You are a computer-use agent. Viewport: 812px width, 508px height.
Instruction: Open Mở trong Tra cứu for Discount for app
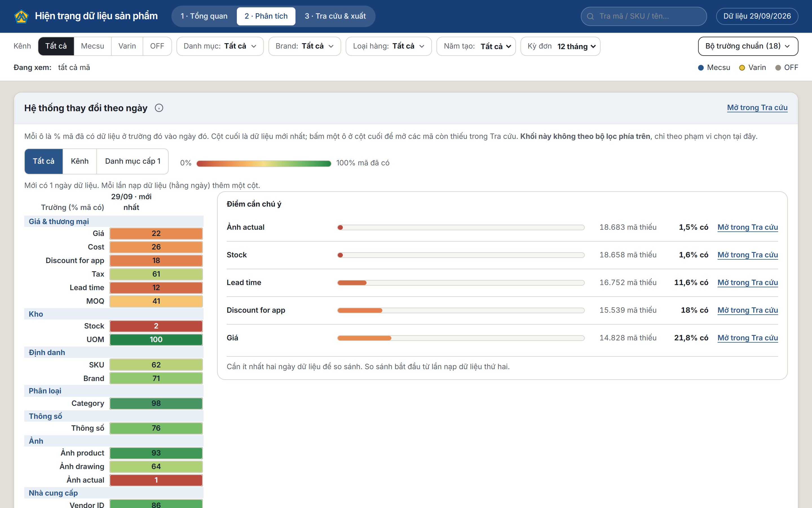pyautogui.click(x=748, y=310)
